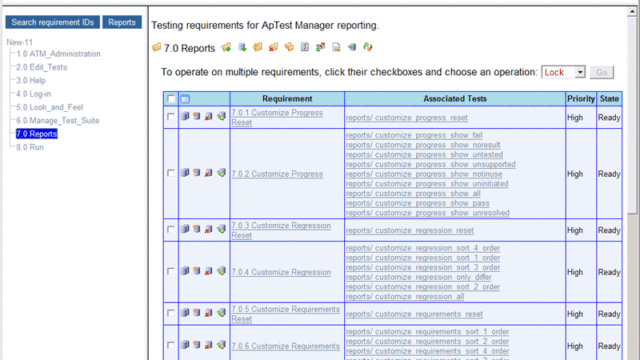This screenshot has width=640, height=360.
Task: Click the blue checklist icon in Reports toolbar
Action: coord(304,47)
